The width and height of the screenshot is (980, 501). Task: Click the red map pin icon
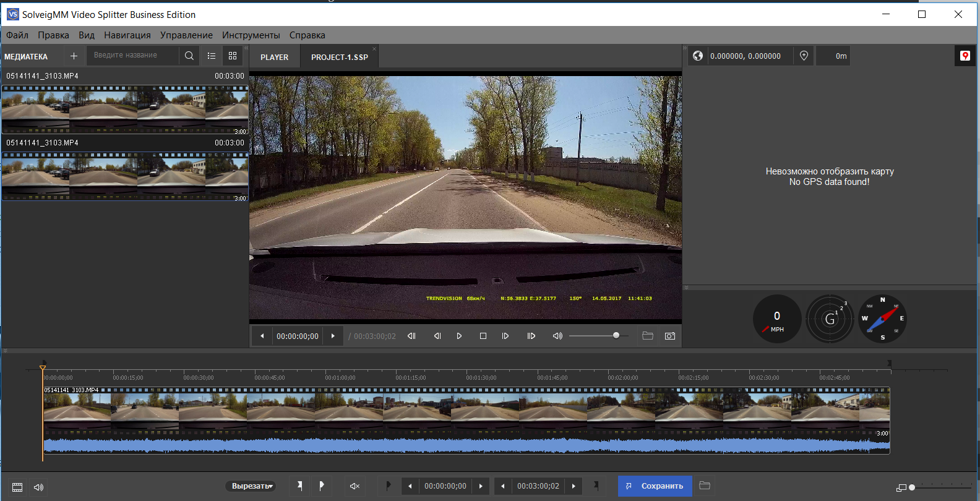pos(965,56)
